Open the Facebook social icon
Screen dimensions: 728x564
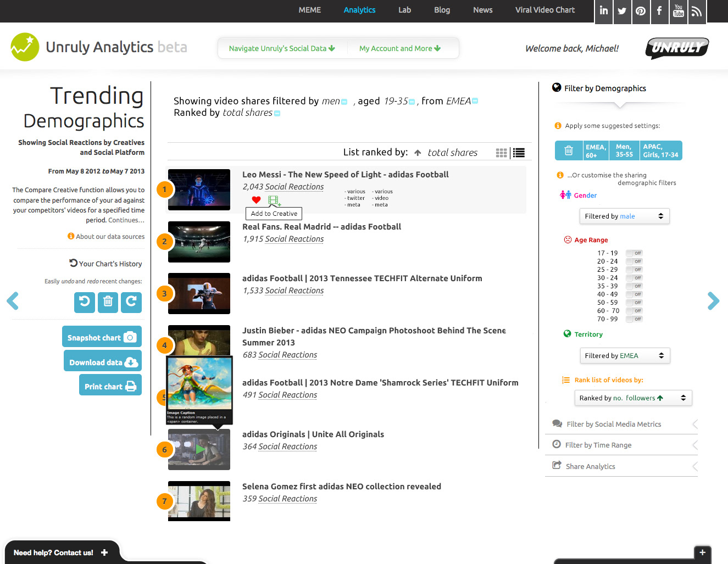pyautogui.click(x=659, y=11)
